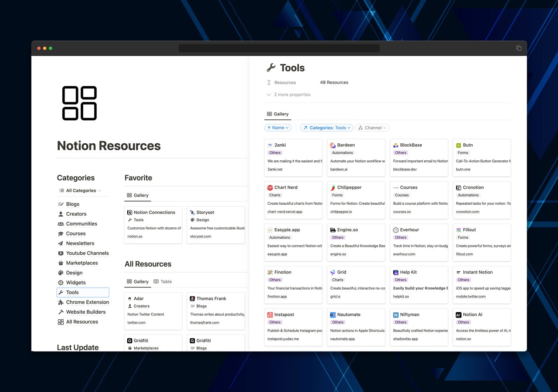558x392 pixels.
Task: Click the Last Update heading
Action: [78, 347]
